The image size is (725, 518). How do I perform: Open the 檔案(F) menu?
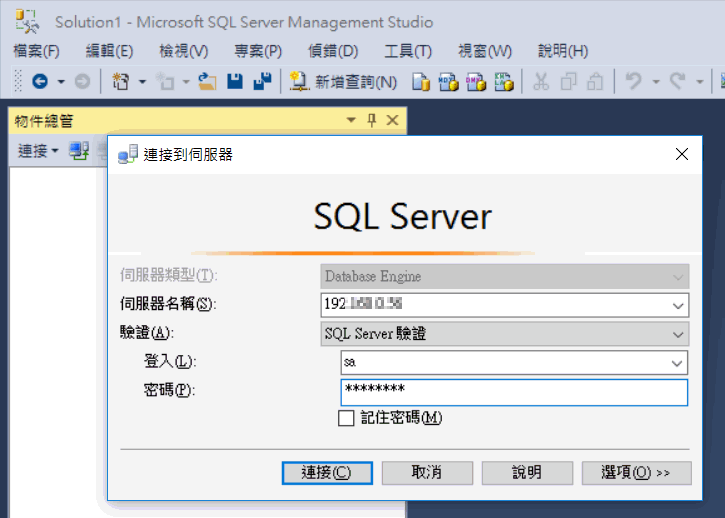pos(37,50)
